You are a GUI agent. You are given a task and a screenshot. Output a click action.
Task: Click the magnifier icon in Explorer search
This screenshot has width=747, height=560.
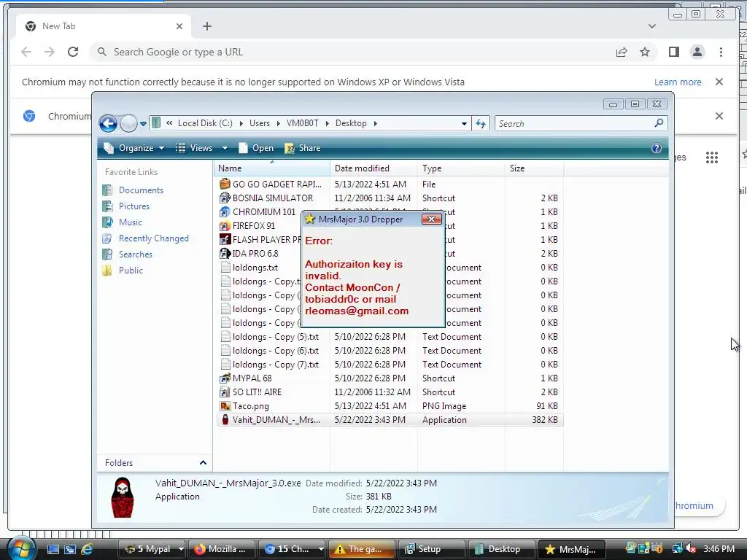point(659,123)
